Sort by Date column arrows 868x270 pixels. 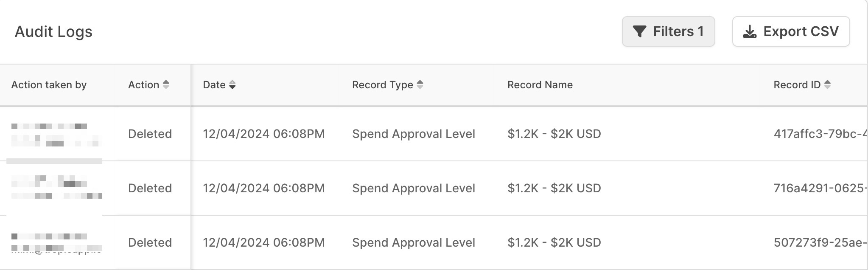pyautogui.click(x=232, y=84)
